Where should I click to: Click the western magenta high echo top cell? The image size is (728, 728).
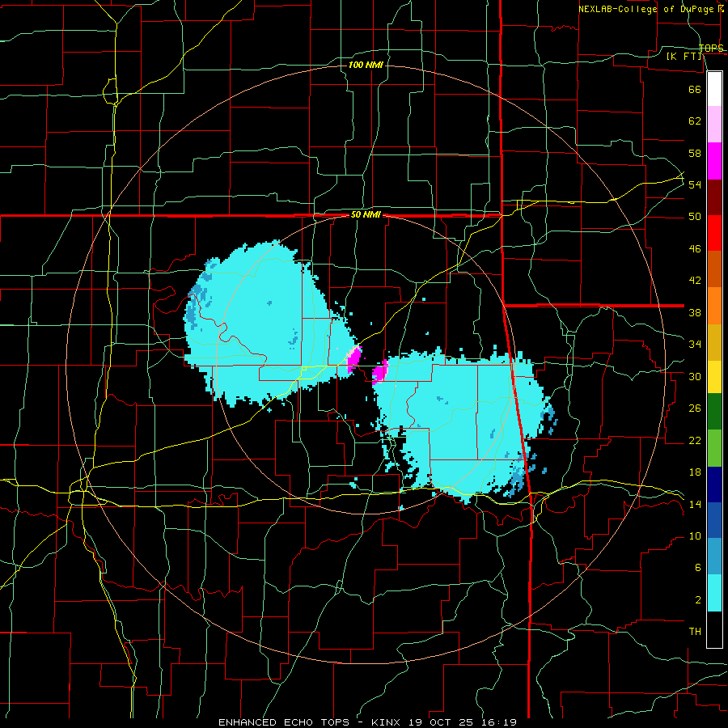(x=354, y=359)
